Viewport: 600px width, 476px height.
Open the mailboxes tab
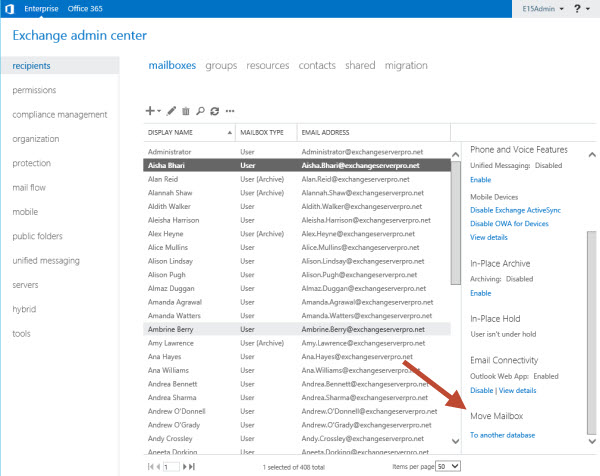coord(172,65)
